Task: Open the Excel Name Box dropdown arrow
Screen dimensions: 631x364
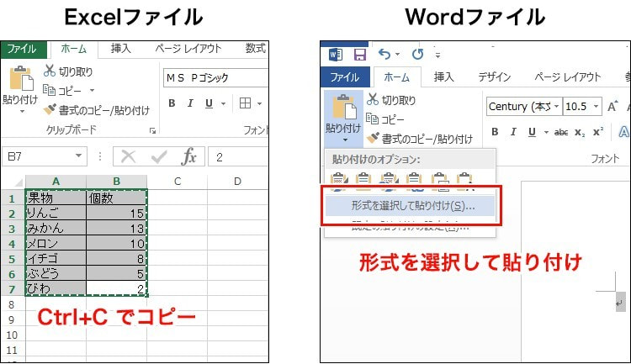Action: (x=79, y=156)
